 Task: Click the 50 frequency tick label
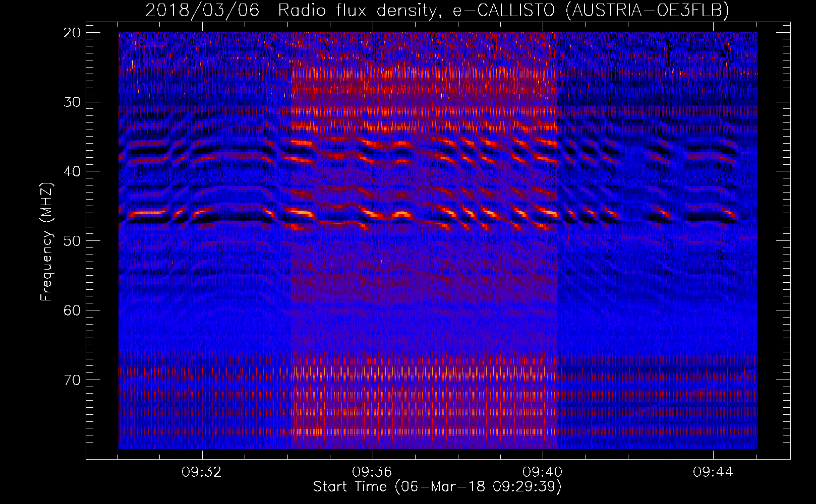tap(73, 241)
